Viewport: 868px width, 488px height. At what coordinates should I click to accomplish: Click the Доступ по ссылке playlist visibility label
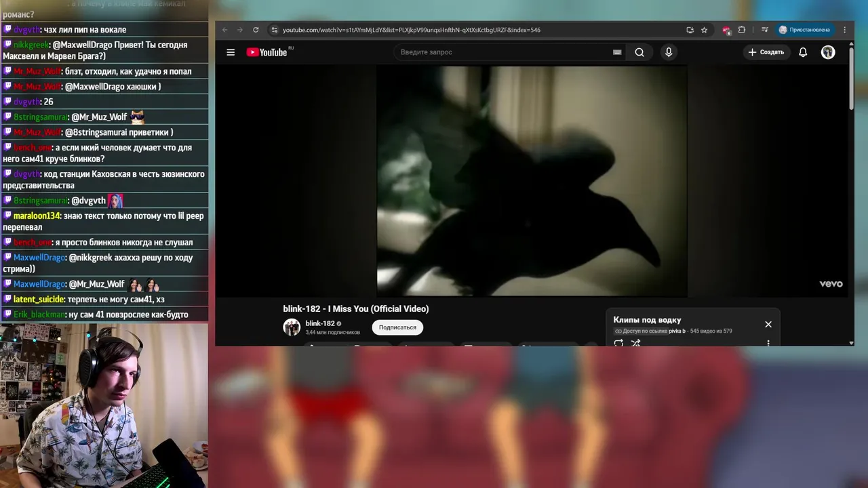[x=641, y=331]
